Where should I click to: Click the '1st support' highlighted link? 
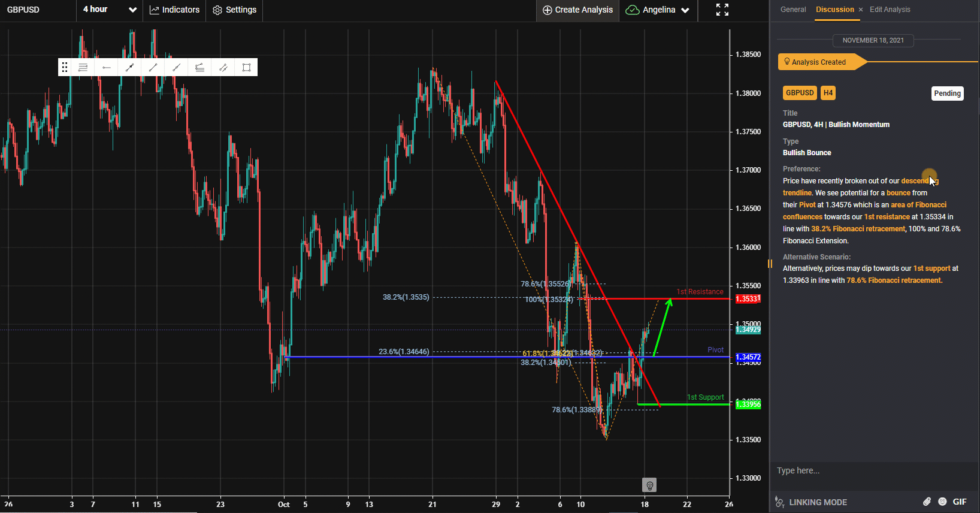click(931, 268)
